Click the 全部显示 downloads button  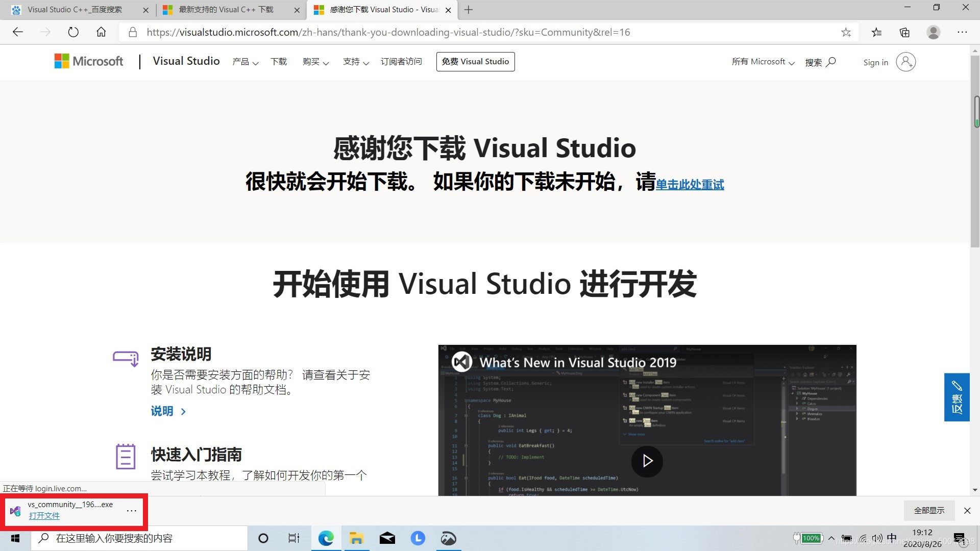pos(929,511)
